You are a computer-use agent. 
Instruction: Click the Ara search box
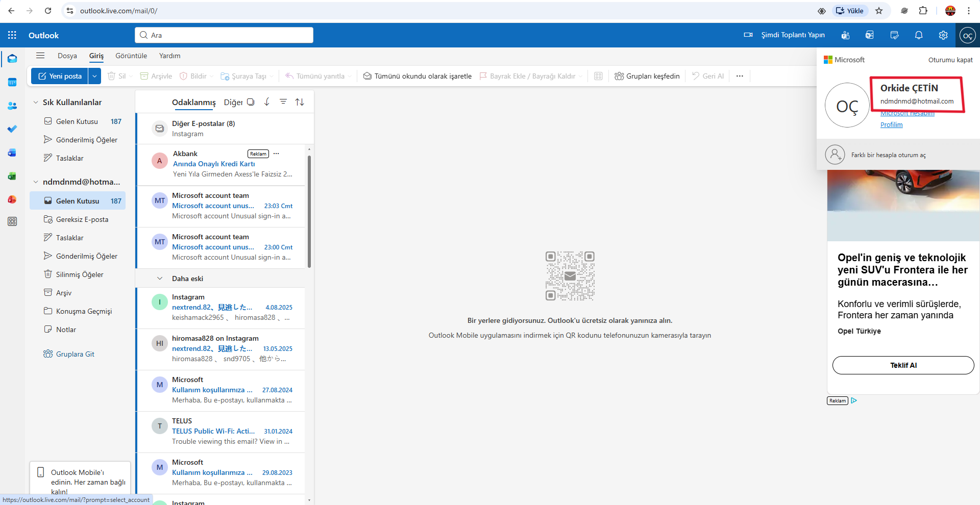224,35
